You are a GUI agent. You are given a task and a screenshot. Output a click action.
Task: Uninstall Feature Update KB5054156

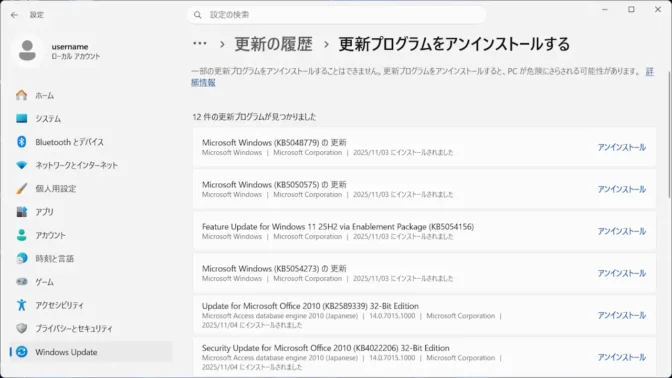(x=621, y=231)
